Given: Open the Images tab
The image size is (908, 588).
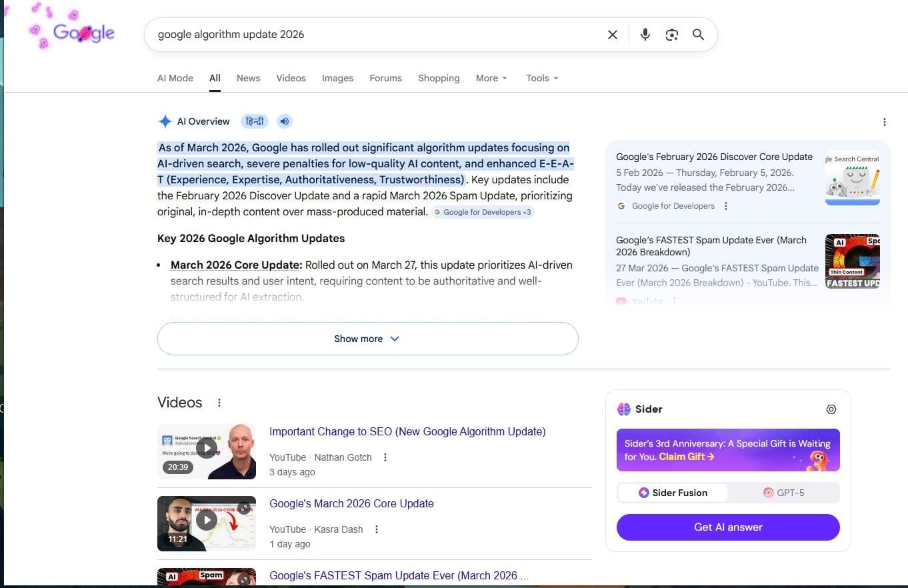Looking at the screenshot, I should (x=337, y=78).
